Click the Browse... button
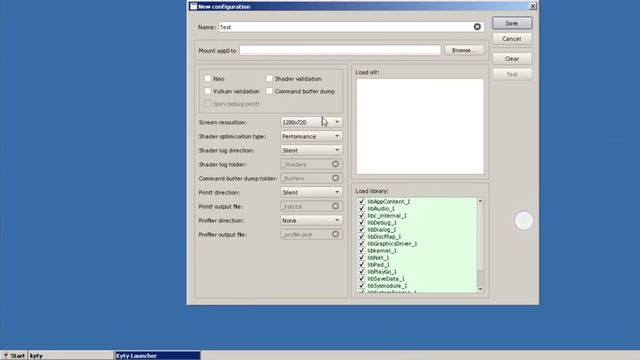 coord(464,50)
